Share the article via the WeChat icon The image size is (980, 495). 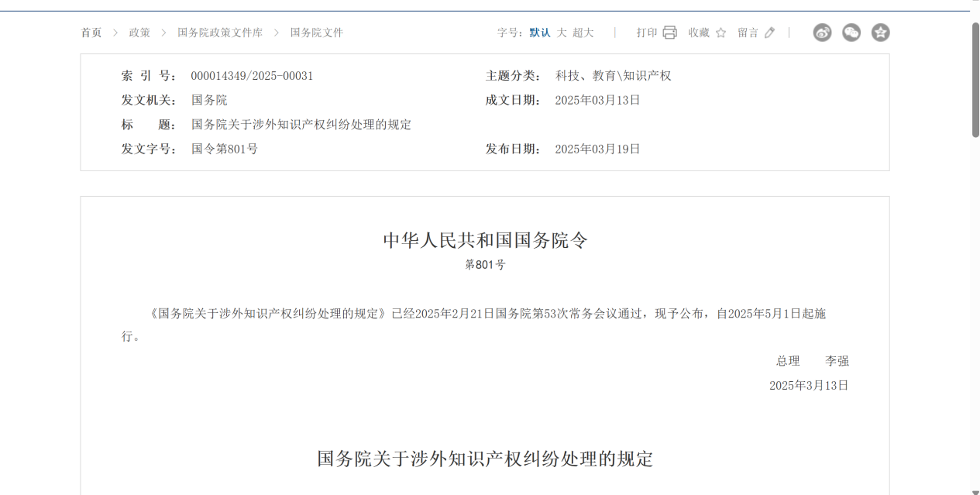pyautogui.click(x=851, y=33)
